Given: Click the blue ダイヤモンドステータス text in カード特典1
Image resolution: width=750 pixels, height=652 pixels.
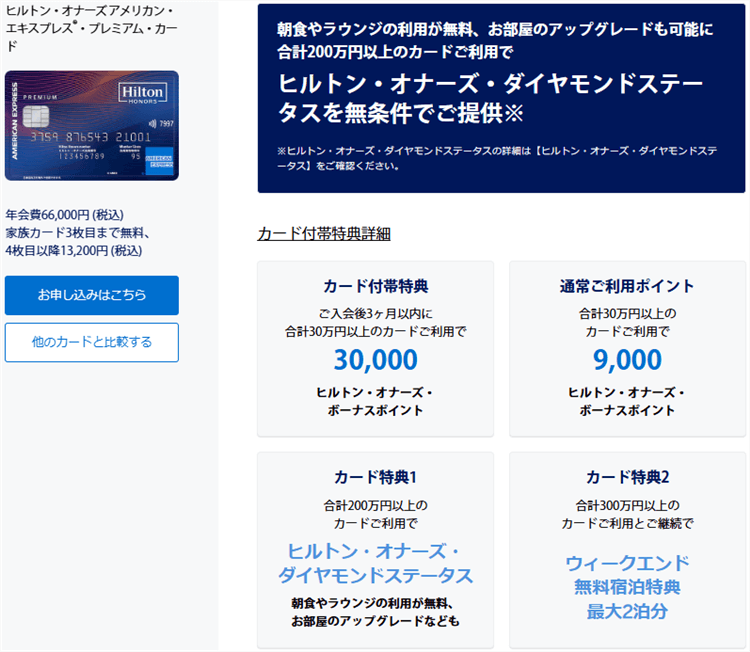Looking at the screenshot, I should 376,576.
